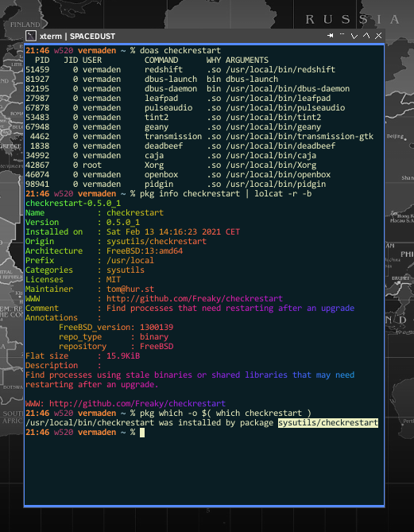Click the 'xterm | SPACEDUST' title text

coord(77,37)
